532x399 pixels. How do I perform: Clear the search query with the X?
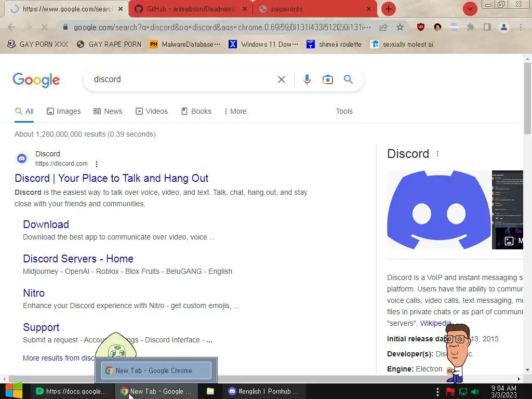click(x=281, y=79)
